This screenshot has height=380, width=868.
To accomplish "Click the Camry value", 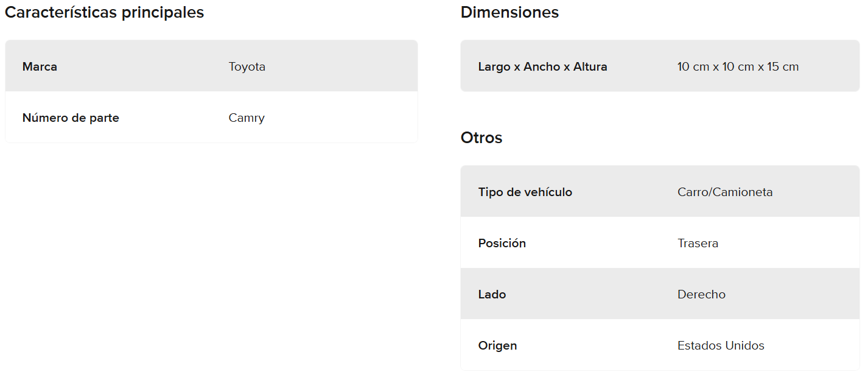I will 247,118.
